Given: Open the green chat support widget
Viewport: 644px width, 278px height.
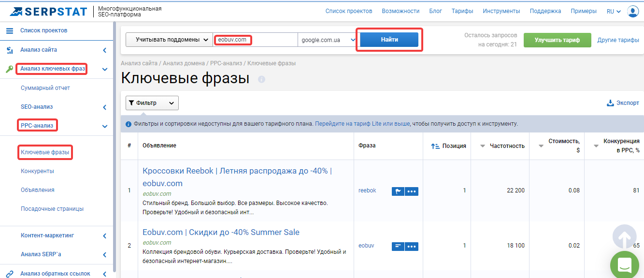Looking at the screenshot, I should [625, 265].
